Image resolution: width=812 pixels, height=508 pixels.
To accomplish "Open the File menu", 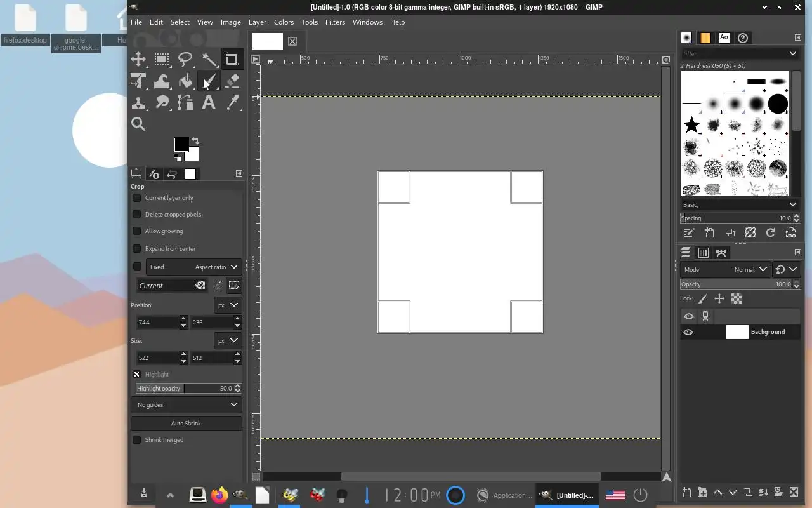I will tap(136, 22).
